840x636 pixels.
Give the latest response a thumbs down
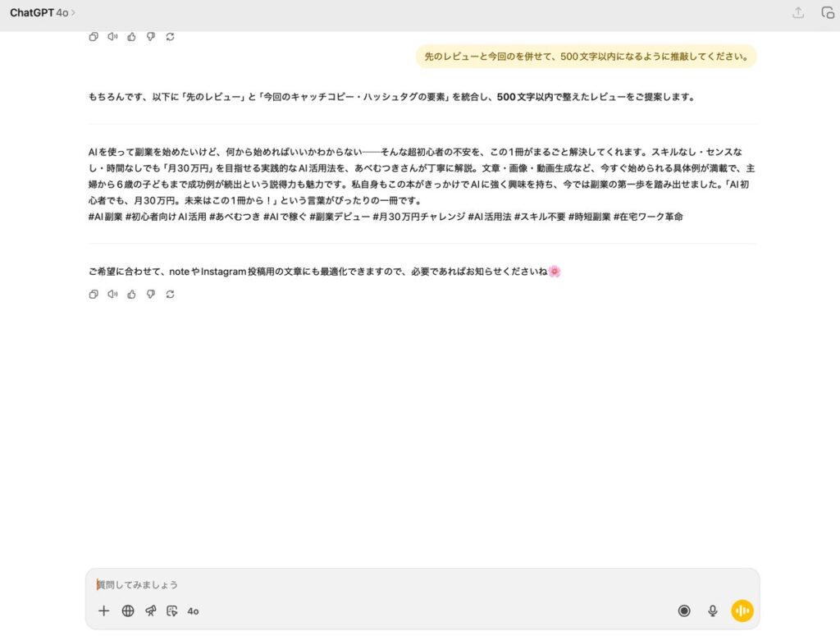(150, 295)
